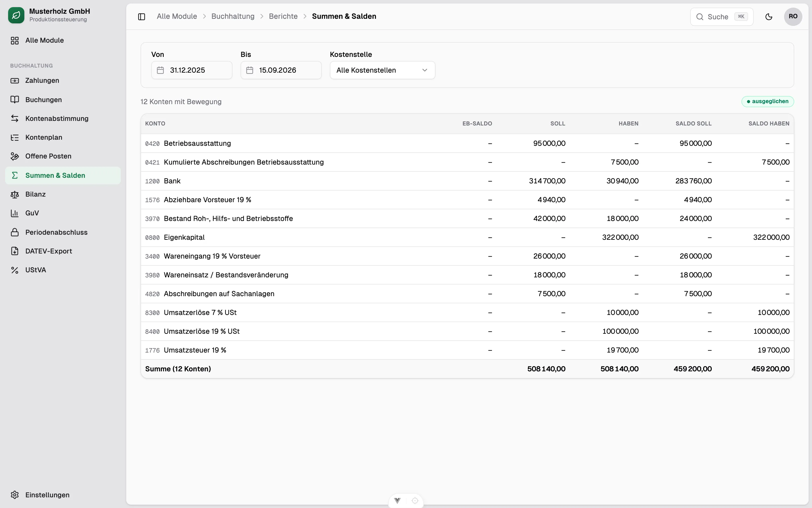Open Einstellungen at sidebar bottom
Screen dimensions: 812x508
coord(63,495)
